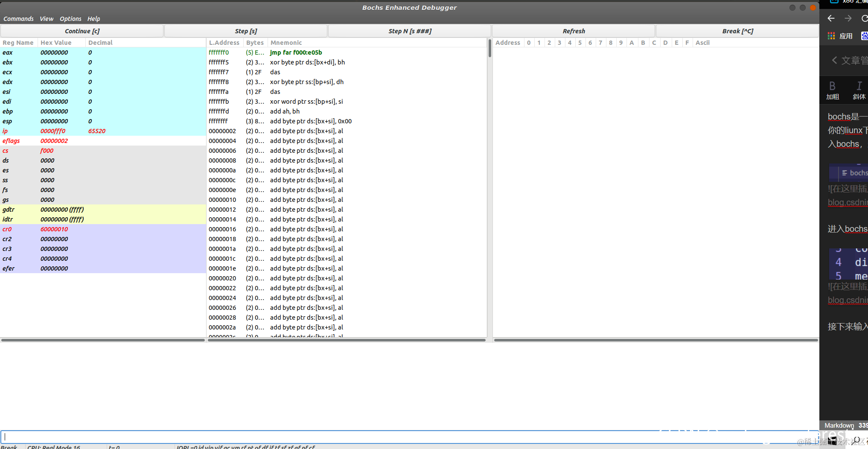The image size is (868, 449).
Task: Click the italic (斜体) icon in editor
Action: (859, 90)
